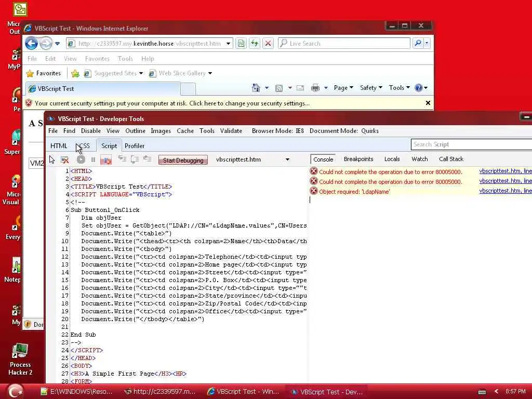The width and height of the screenshot is (532, 399).
Task: Switch to the HTML tab
Action: point(59,146)
